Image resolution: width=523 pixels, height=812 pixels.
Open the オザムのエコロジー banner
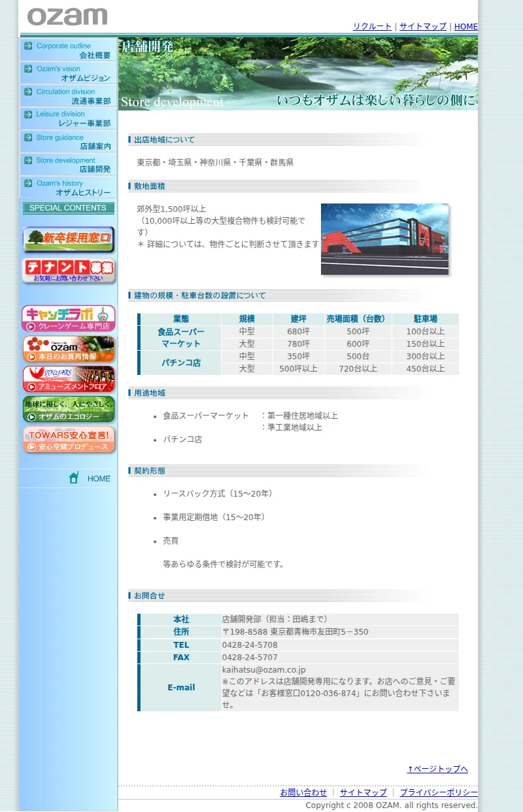69,409
